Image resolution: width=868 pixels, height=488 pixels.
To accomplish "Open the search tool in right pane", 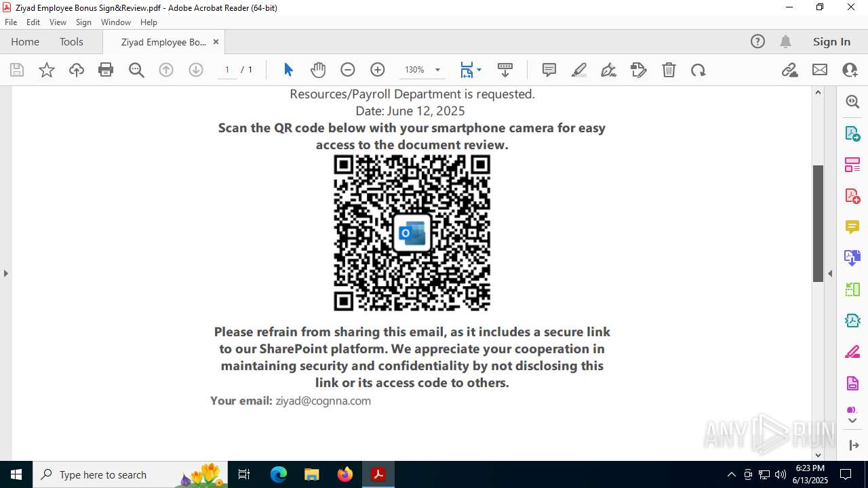I will click(x=852, y=102).
